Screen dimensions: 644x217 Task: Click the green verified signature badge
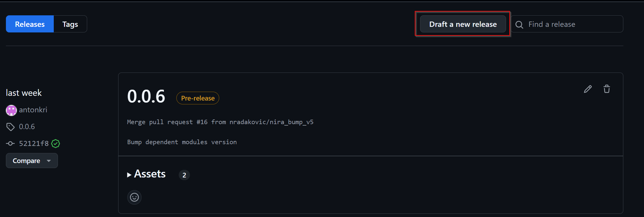click(x=56, y=144)
